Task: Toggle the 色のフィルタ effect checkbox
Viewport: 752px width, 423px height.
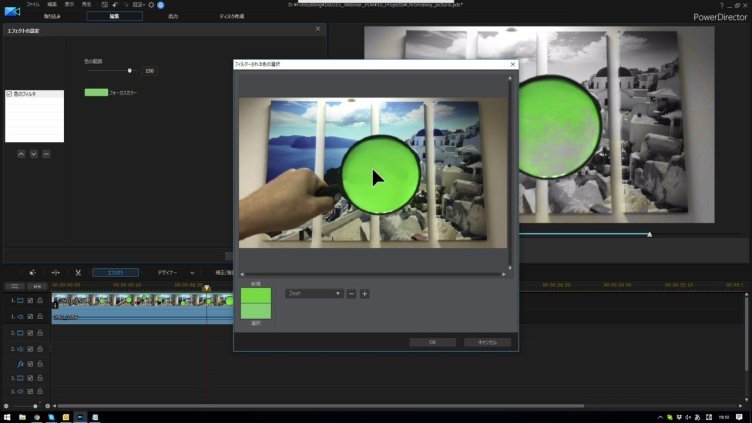Action: (x=9, y=94)
